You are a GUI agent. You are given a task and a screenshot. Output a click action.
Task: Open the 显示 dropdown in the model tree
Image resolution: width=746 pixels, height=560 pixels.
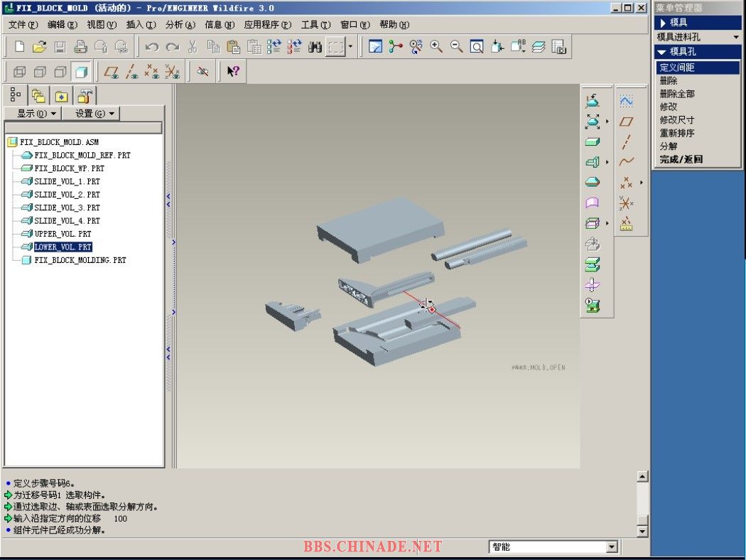(33, 113)
